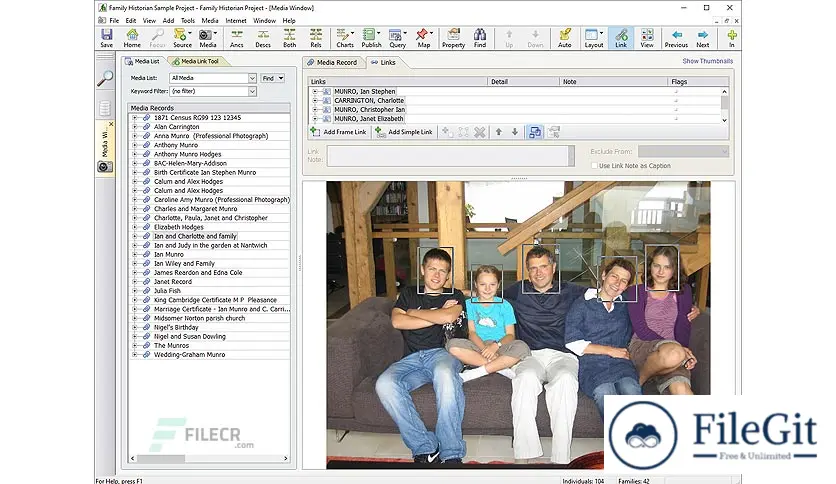Click the Publish toolbar icon
Viewport: 836px width, 484px height.
click(x=371, y=38)
